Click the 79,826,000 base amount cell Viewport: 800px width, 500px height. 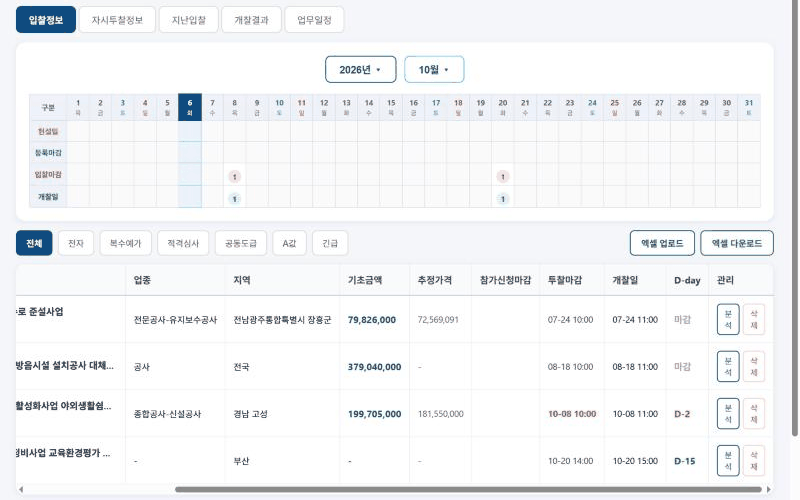click(x=372, y=320)
